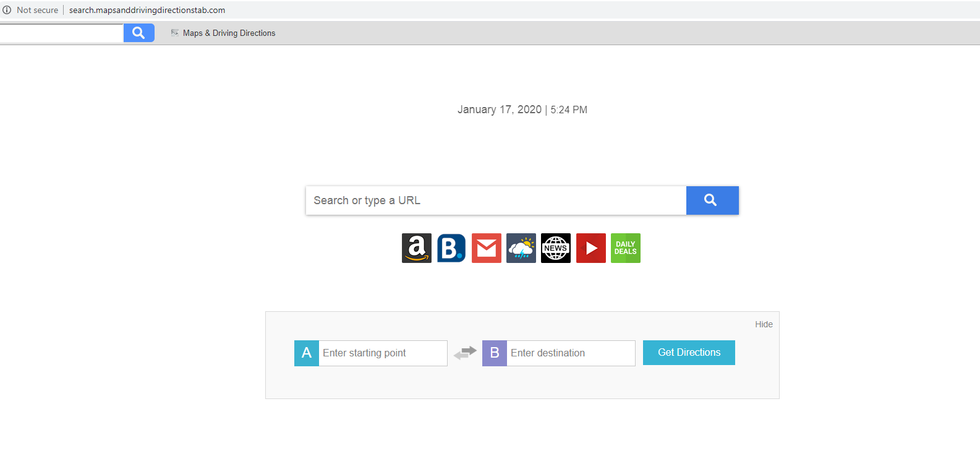This screenshot has height=469, width=980.
Task: Focus the 'Search or type a URL' field
Action: 496,200
